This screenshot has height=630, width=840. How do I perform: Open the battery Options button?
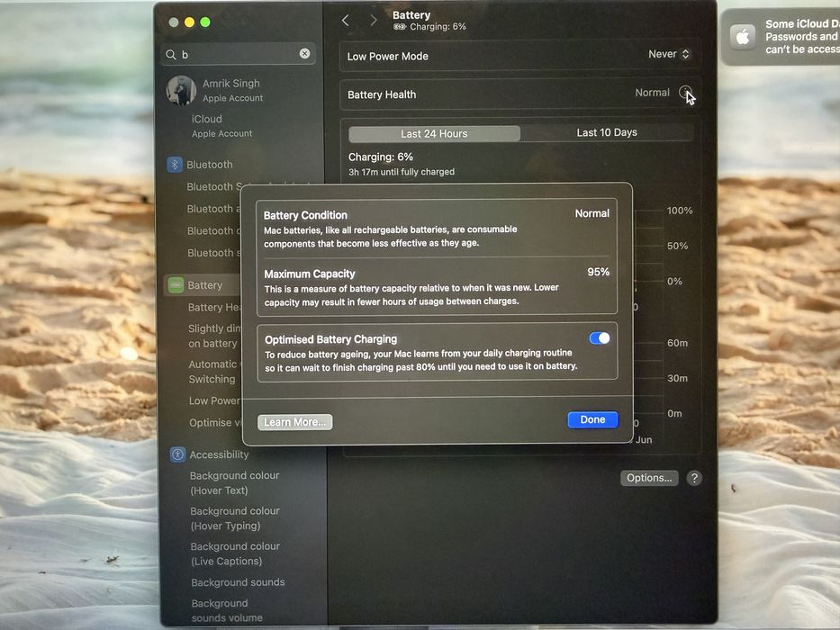649,478
